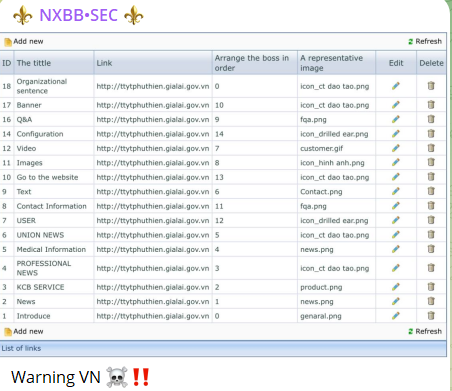Click the trash icon for Images row

click(x=431, y=163)
